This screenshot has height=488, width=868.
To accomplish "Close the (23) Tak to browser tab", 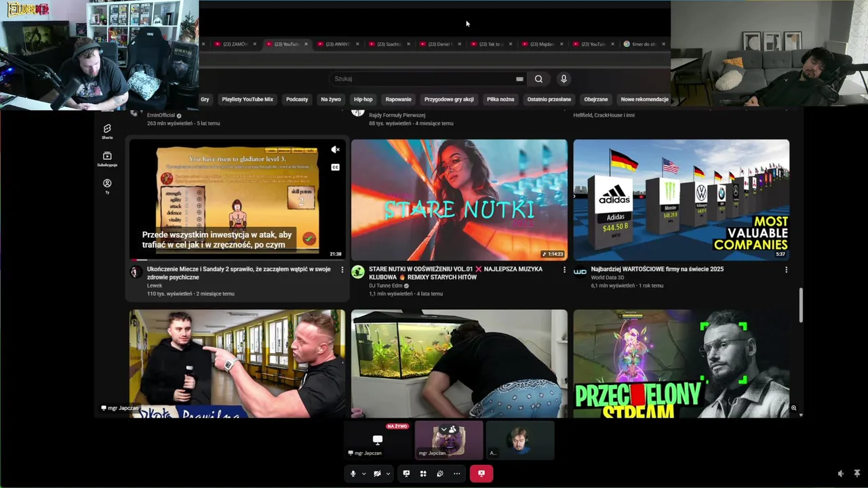I will [511, 44].
